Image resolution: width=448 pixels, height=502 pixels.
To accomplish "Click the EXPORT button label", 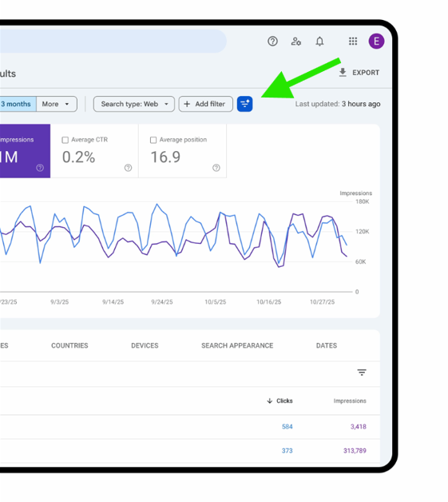I will point(366,73).
